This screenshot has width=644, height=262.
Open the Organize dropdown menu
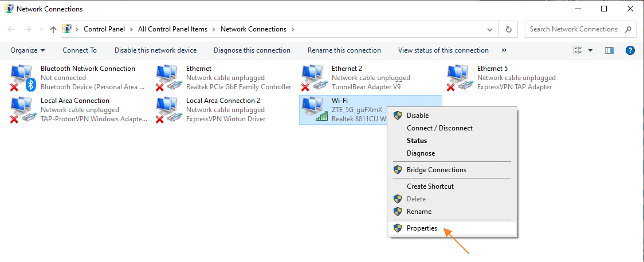pos(28,50)
